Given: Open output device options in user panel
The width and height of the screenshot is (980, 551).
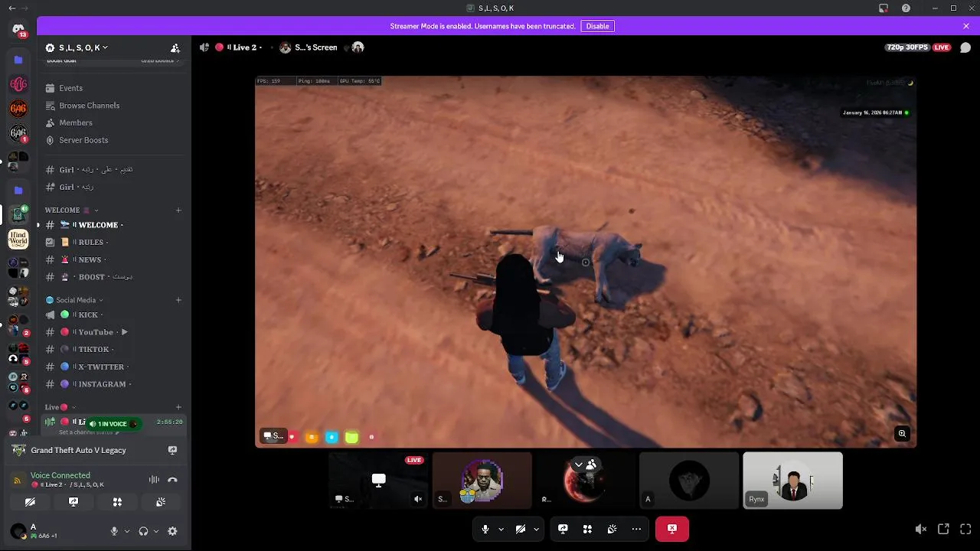Looking at the screenshot, I should [156, 531].
